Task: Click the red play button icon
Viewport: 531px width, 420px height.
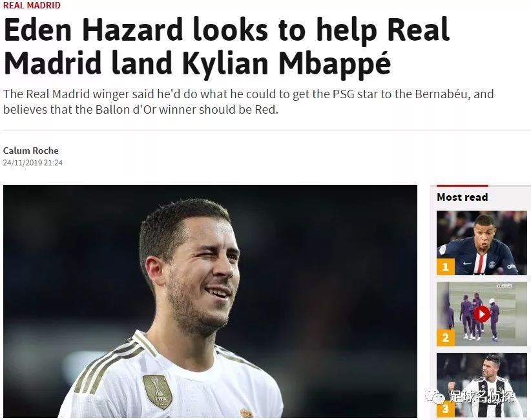Action: [481, 314]
